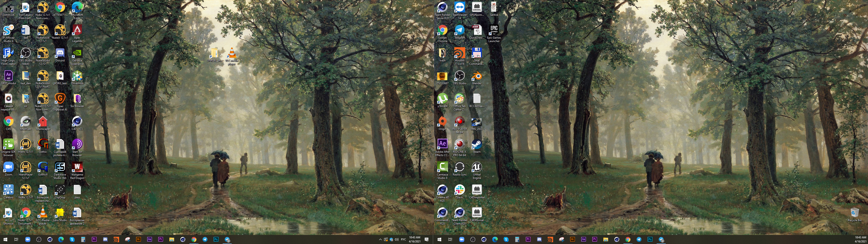Select the Origin launcher icon
This screenshot has width=868, height=244.
[x=442, y=123]
